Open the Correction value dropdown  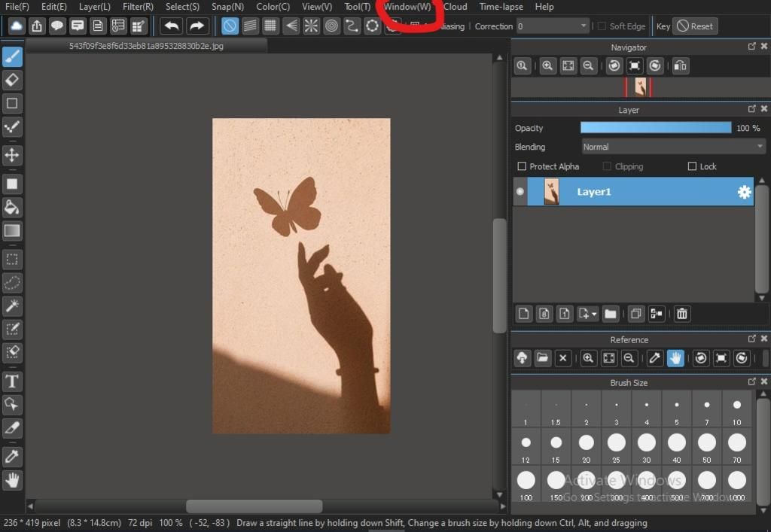point(552,26)
